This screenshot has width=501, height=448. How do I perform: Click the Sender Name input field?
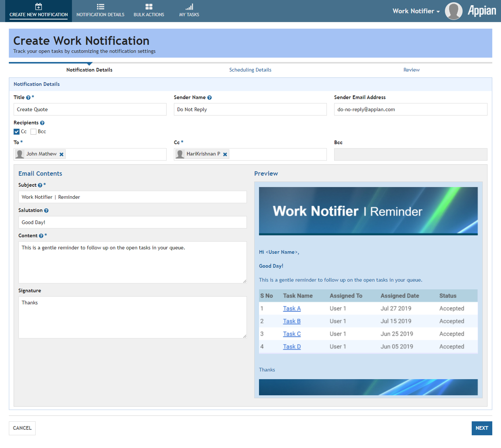(250, 109)
